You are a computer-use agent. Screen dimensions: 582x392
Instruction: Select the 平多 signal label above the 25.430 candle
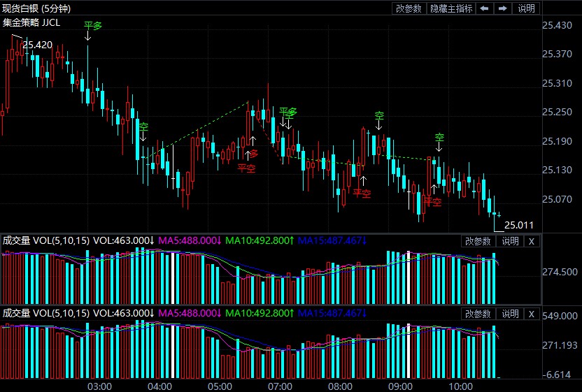(x=92, y=26)
